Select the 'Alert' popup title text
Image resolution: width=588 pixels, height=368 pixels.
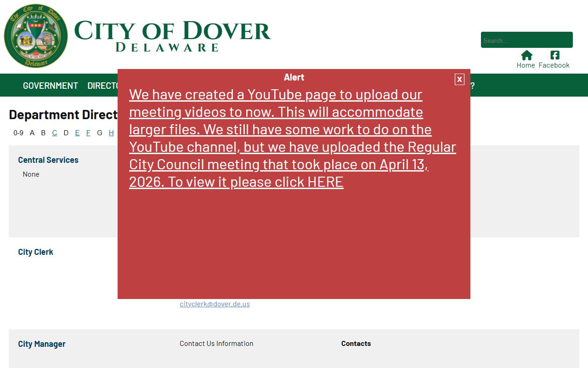tap(294, 77)
